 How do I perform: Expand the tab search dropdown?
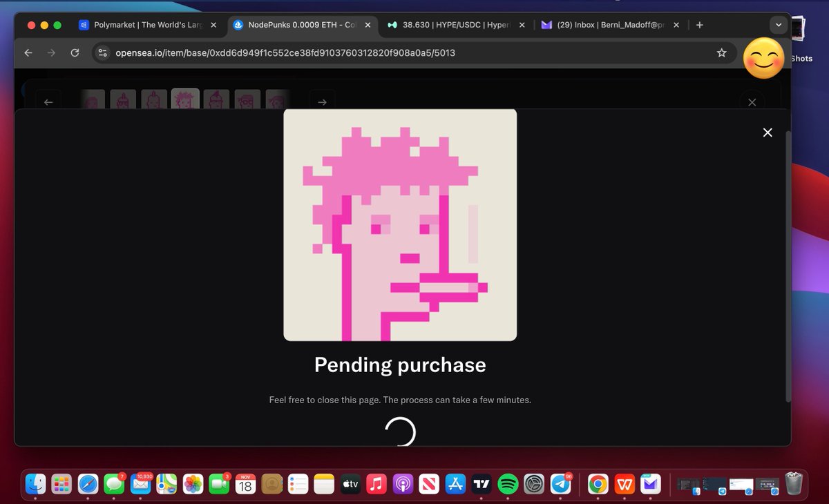[x=779, y=25]
